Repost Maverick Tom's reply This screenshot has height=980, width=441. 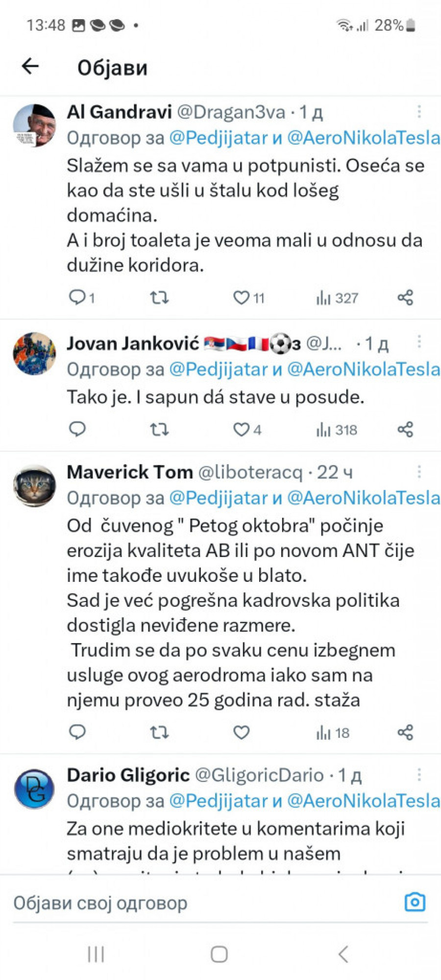pos(159,732)
